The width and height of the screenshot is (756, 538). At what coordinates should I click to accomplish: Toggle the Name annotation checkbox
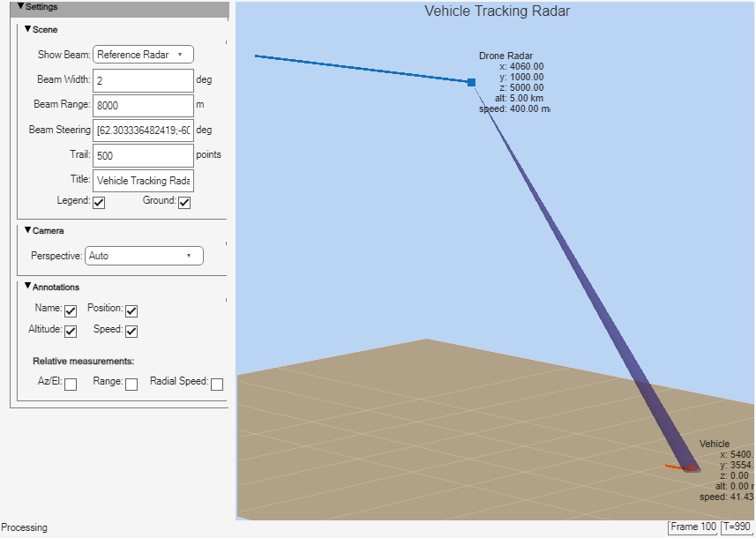point(71,311)
